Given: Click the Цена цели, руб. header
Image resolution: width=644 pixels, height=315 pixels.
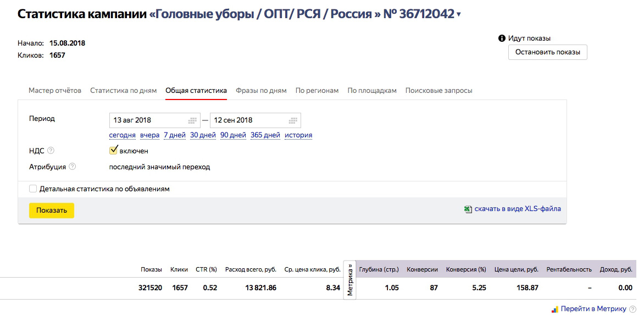Looking at the screenshot, I should [x=517, y=270].
